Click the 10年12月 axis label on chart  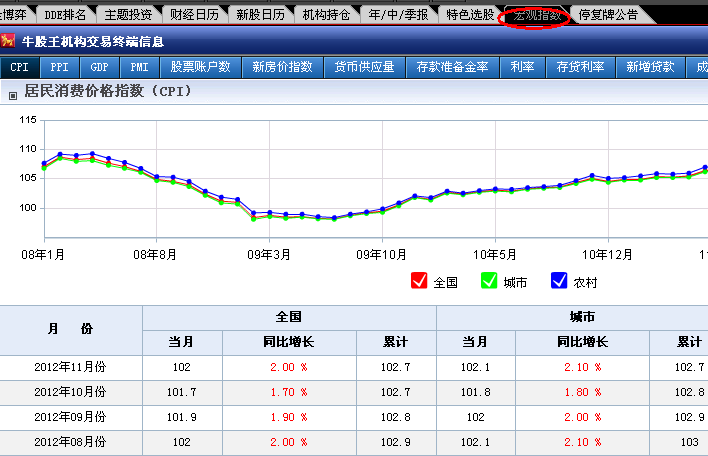pyautogui.click(x=607, y=255)
